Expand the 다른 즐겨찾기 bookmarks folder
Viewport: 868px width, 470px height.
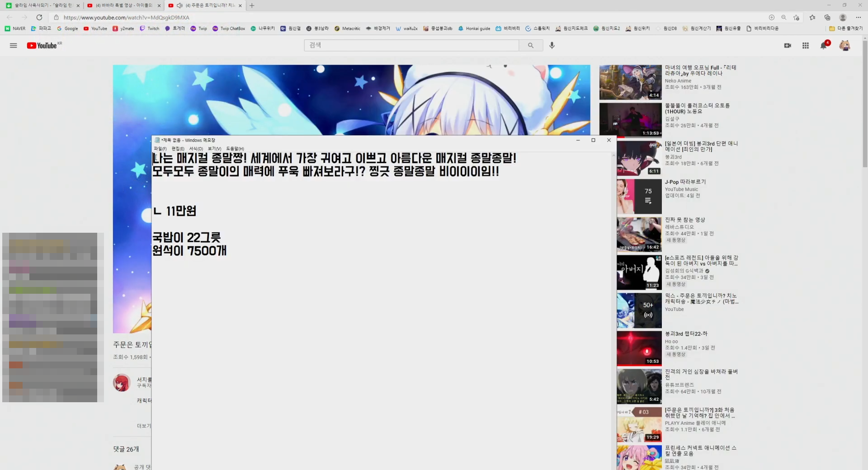846,28
